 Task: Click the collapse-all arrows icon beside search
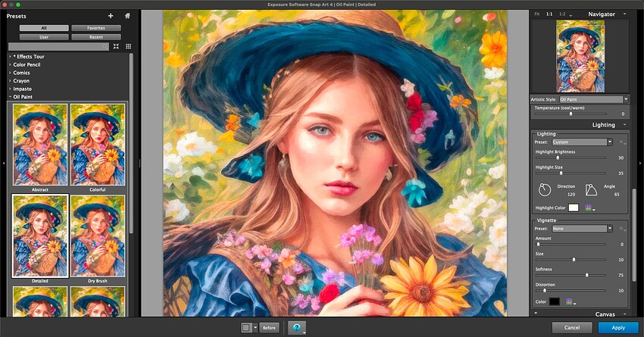pyautogui.click(x=116, y=46)
